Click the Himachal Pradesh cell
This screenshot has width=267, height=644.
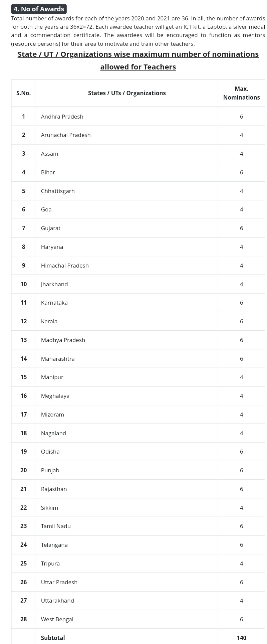pos(65,266)
